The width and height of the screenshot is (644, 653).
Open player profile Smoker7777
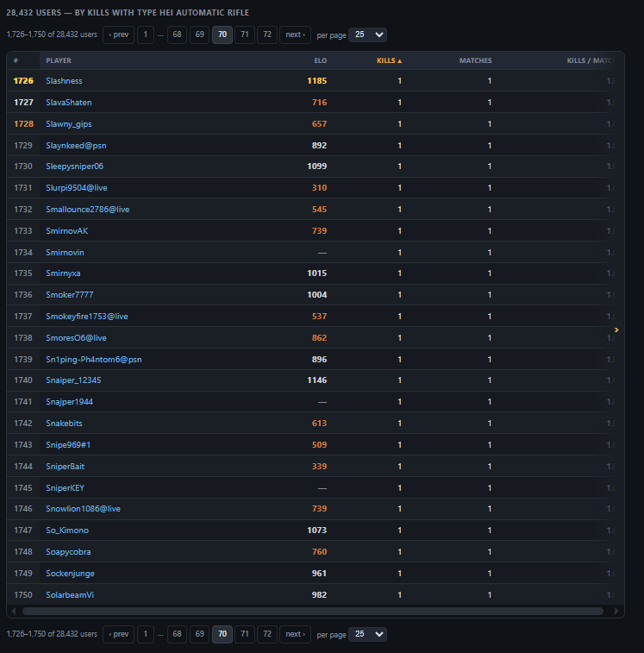click(x=70, y=295)
